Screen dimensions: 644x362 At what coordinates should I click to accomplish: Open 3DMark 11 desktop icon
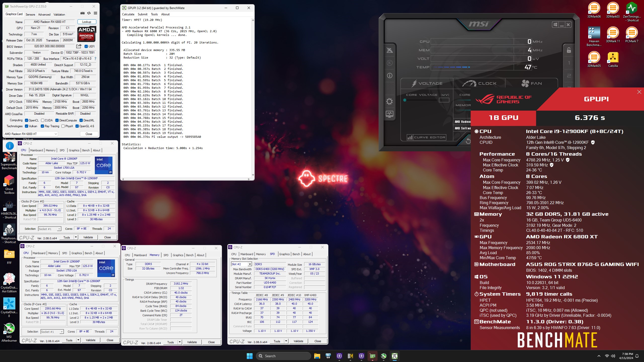[x=613, y=35]
